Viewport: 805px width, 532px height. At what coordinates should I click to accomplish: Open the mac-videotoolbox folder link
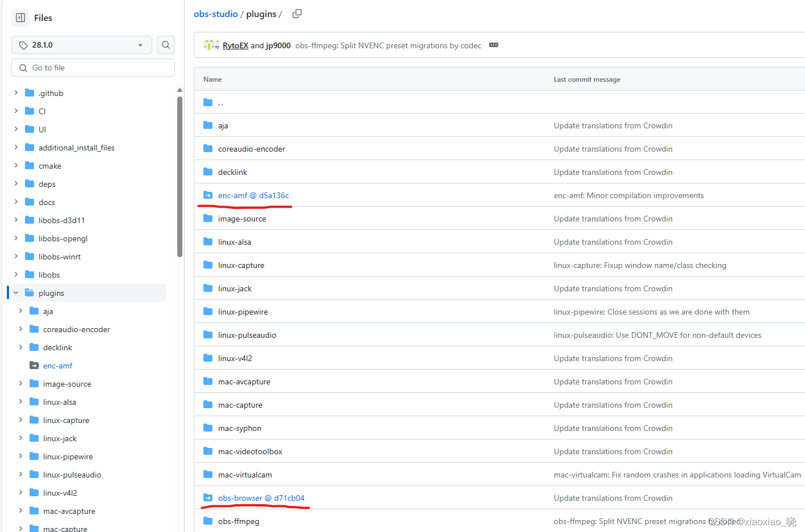coord(250,451)
